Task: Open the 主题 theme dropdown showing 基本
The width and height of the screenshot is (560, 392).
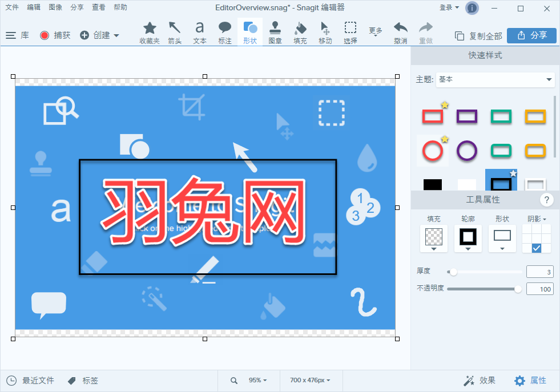Action: 495,79
